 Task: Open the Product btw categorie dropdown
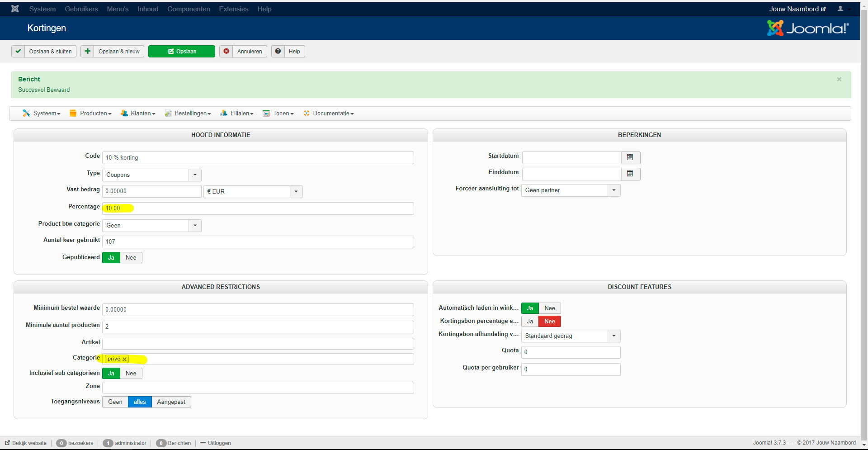152,225
